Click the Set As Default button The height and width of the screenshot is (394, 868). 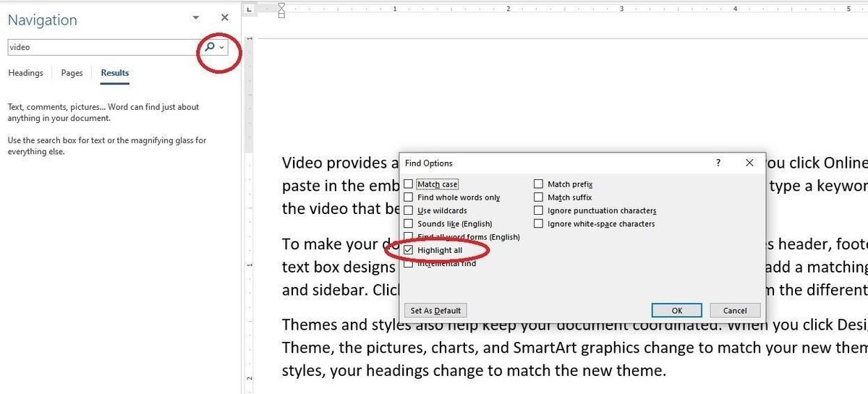(x=435, y=310)
